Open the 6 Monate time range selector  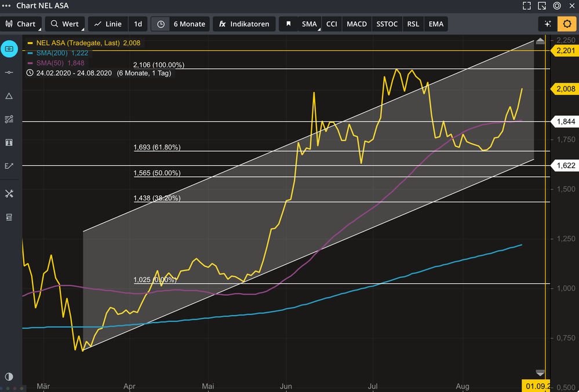point(181,24)
